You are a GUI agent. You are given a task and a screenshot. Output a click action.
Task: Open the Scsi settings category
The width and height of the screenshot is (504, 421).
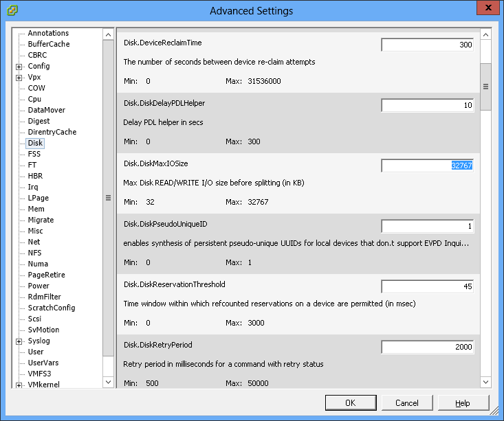tap(36, 319)
